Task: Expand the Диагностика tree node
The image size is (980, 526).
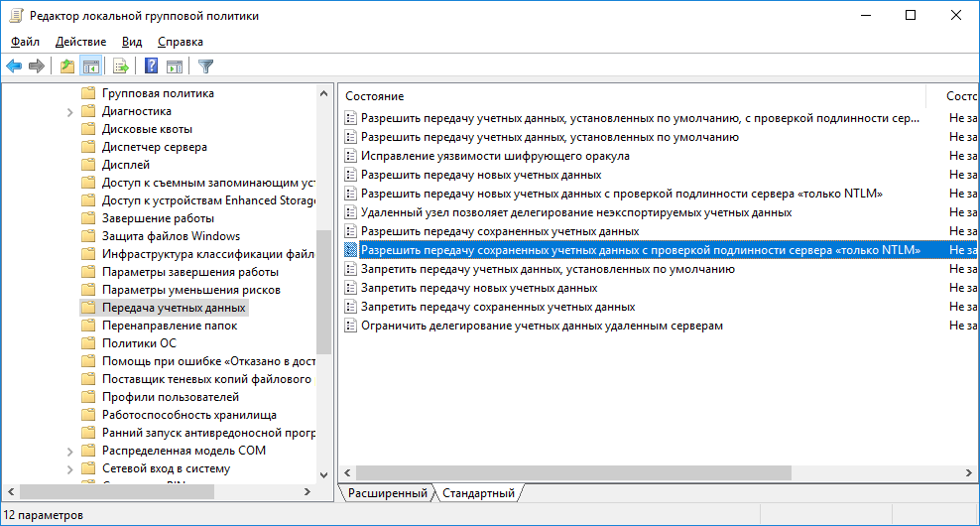Action: [70, 111]
